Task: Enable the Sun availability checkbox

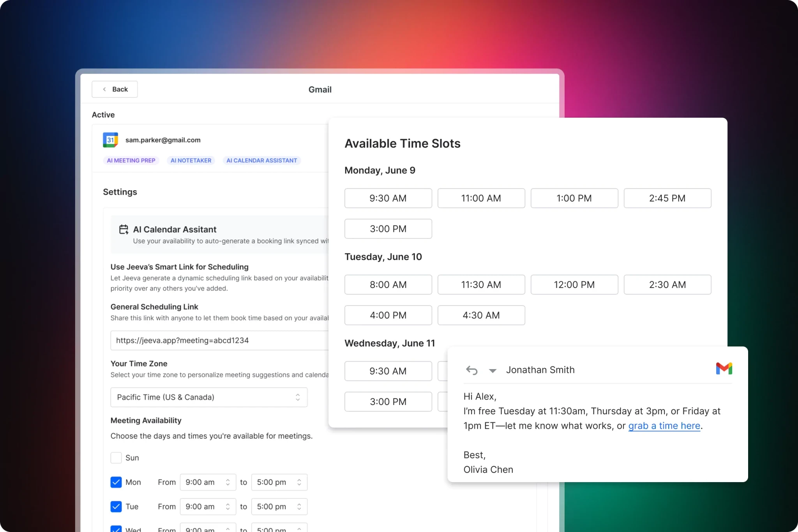Action: [x=116, y=458]
